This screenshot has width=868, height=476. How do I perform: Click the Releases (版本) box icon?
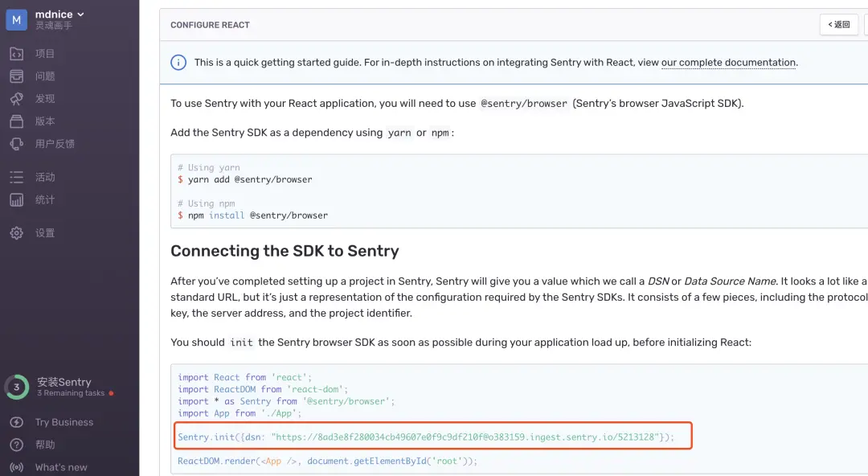pyautogui.click(x=16, y=121)
